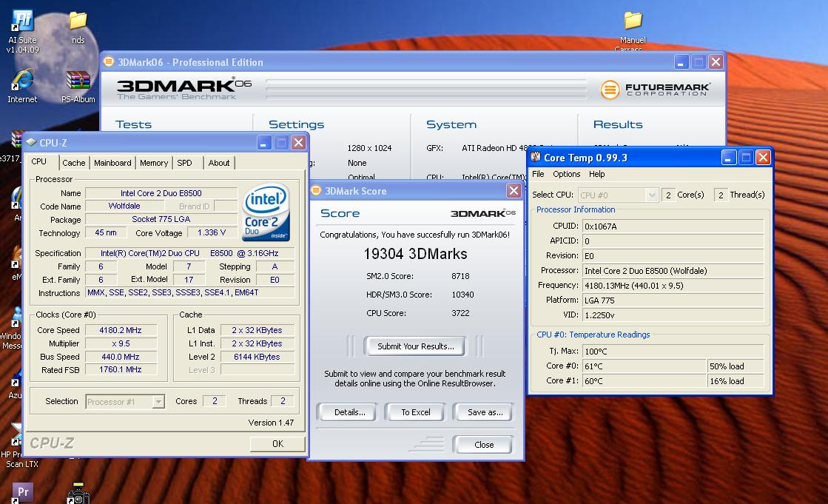Open the PS-Album WinRAR archive icon
This screenshot has height=504, width=828.
pos(78,81)
